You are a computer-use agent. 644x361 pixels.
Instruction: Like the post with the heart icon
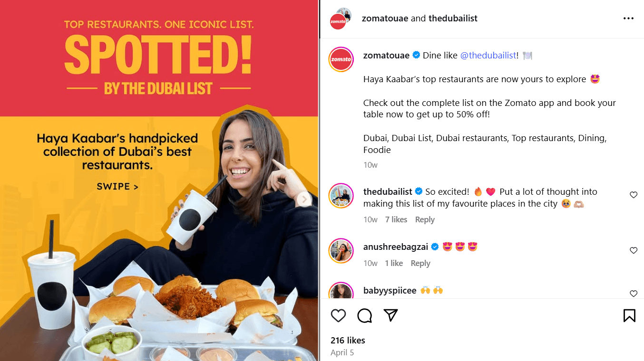[x=338, y=316]
